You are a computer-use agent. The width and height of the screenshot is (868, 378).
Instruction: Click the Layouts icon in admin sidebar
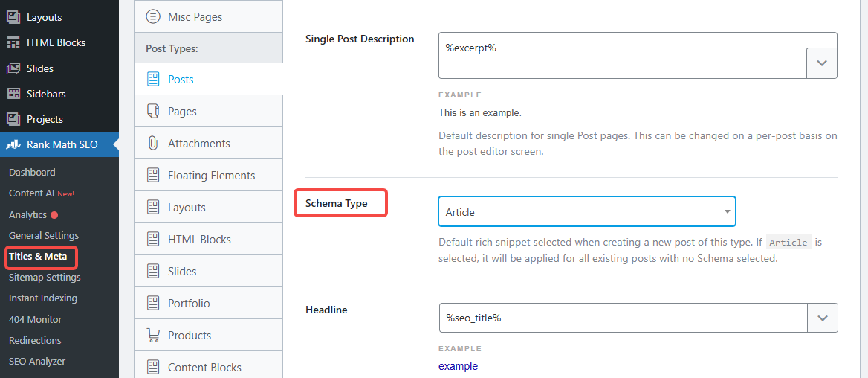pos(13,17)
